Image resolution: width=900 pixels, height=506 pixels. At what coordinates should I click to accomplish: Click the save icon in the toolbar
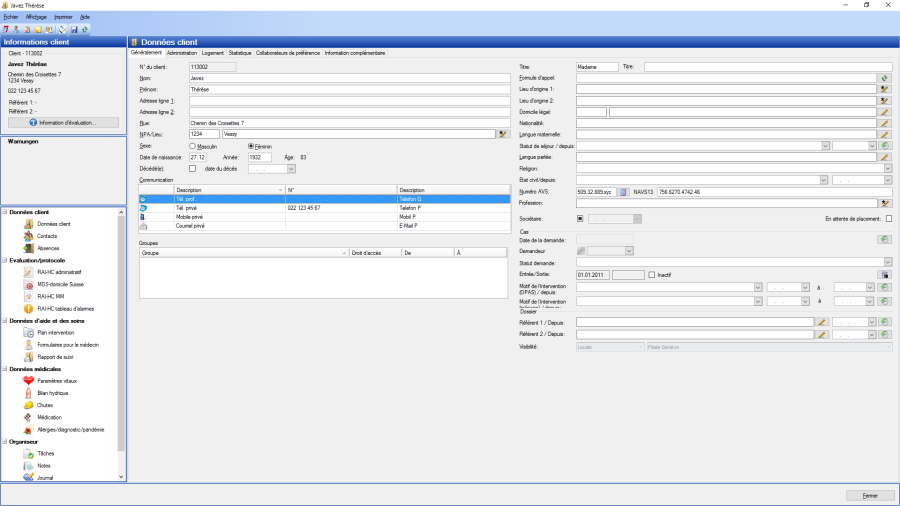pos(73,30)
